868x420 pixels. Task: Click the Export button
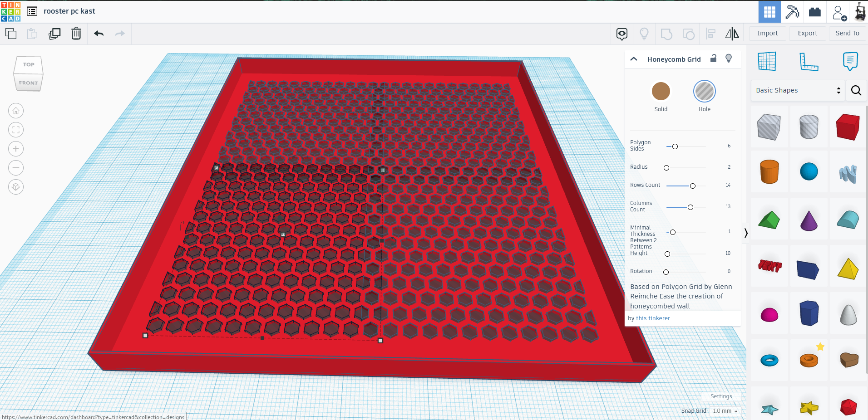[807, 33]
